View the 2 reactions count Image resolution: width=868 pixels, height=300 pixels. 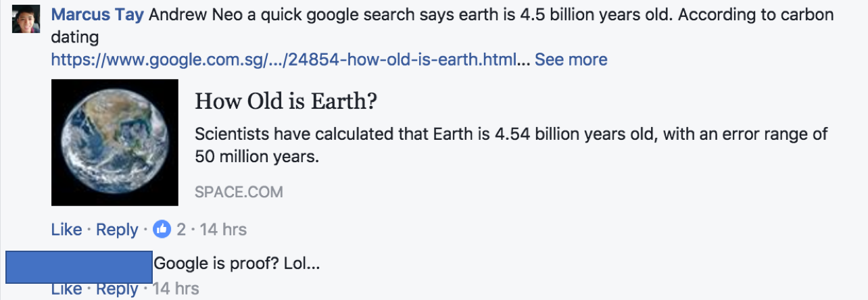point(181,230)
